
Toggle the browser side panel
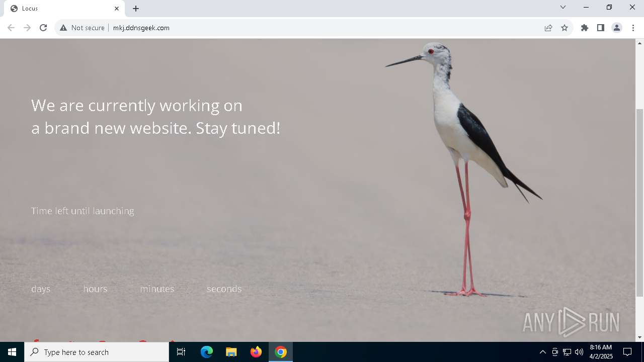tap(601, 28)
